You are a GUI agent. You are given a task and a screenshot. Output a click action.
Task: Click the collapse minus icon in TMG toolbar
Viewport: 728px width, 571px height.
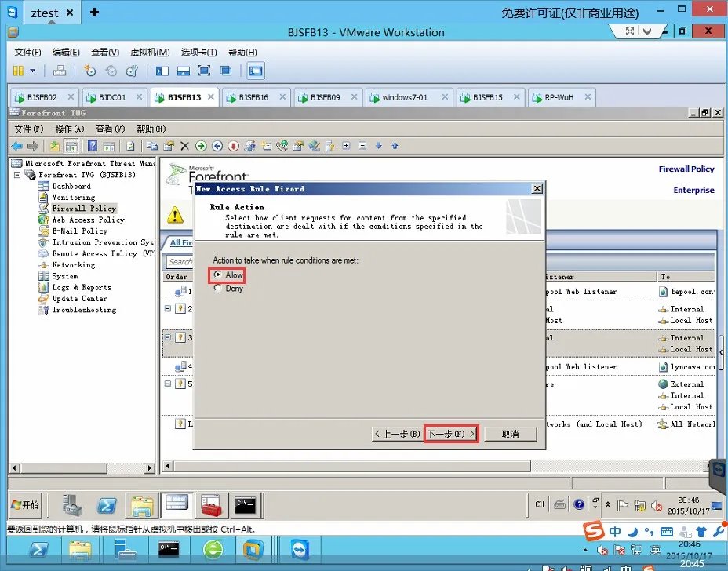tap(362, 146)
